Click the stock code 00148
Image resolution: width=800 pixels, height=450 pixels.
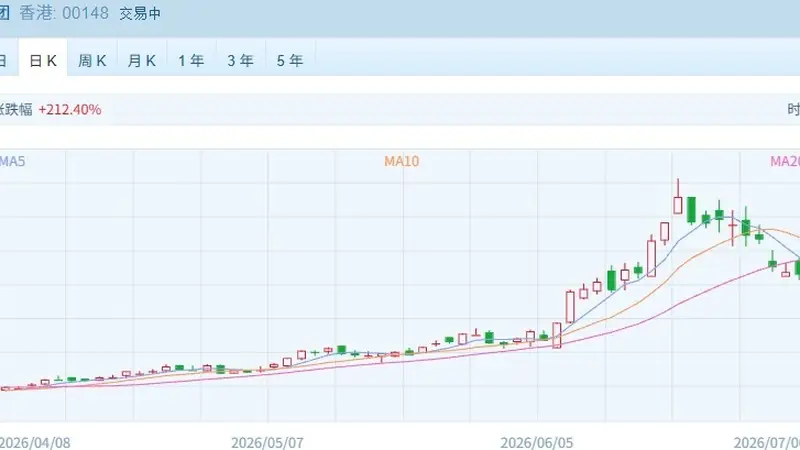pos(85,13)
